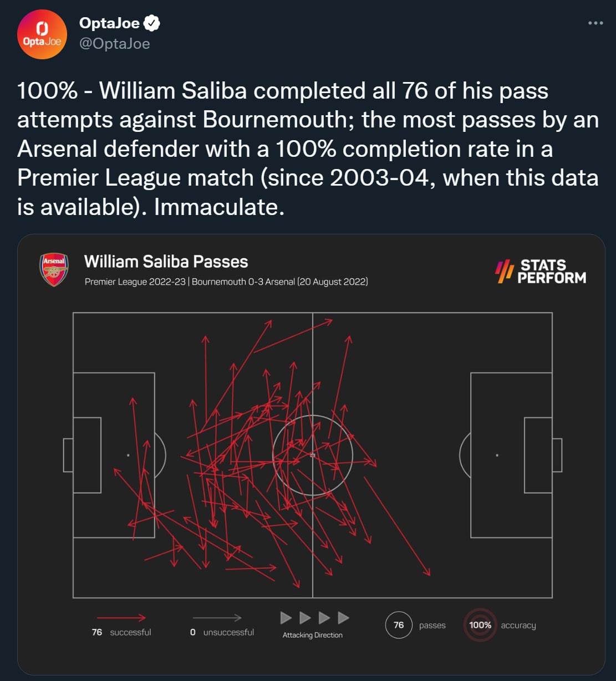Click the right-side goal outline

click(557, 455)
